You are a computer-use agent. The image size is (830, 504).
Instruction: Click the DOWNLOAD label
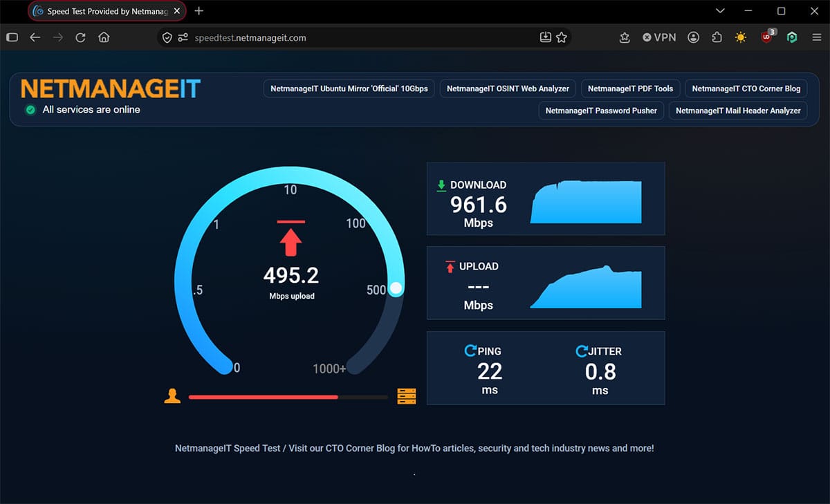point(478,185)
